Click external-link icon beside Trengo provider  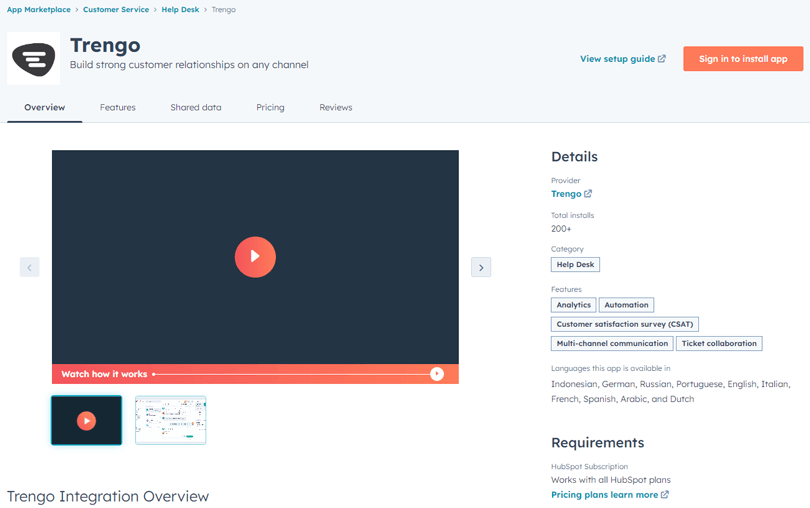(x=588, y=193)
